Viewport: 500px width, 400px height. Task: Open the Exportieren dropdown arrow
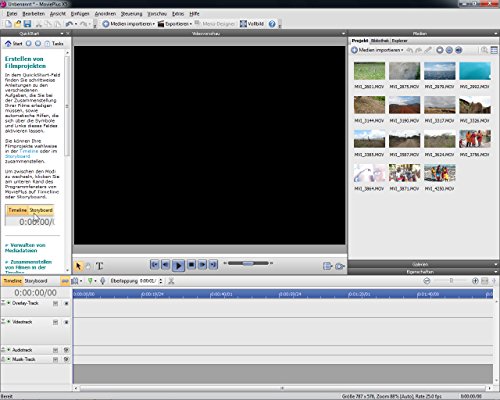[x=191, y=24]
